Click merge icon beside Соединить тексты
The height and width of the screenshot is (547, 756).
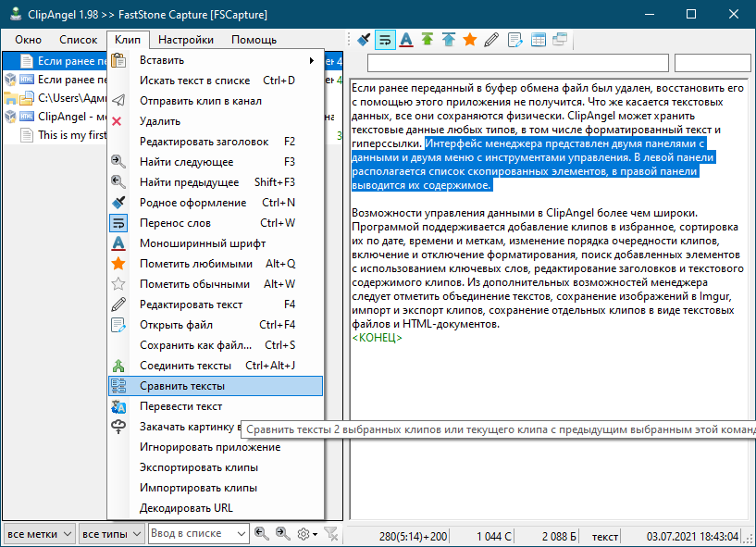pos(118,366)
